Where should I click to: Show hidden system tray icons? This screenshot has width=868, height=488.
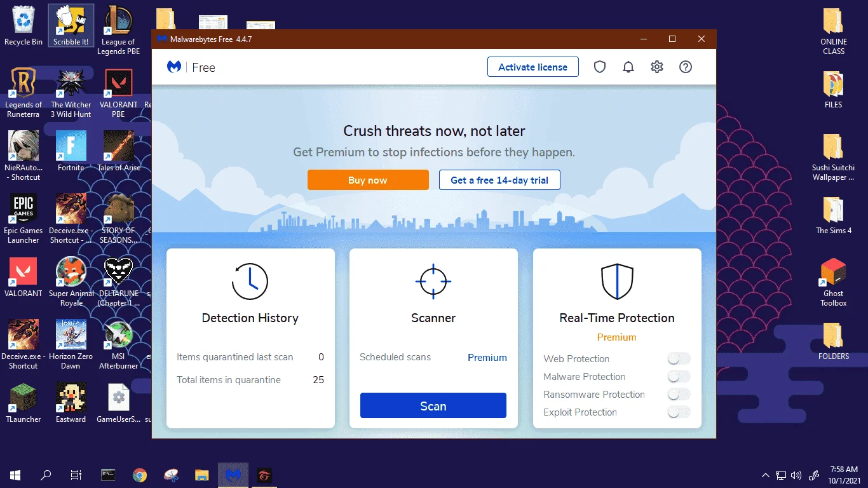766,475
